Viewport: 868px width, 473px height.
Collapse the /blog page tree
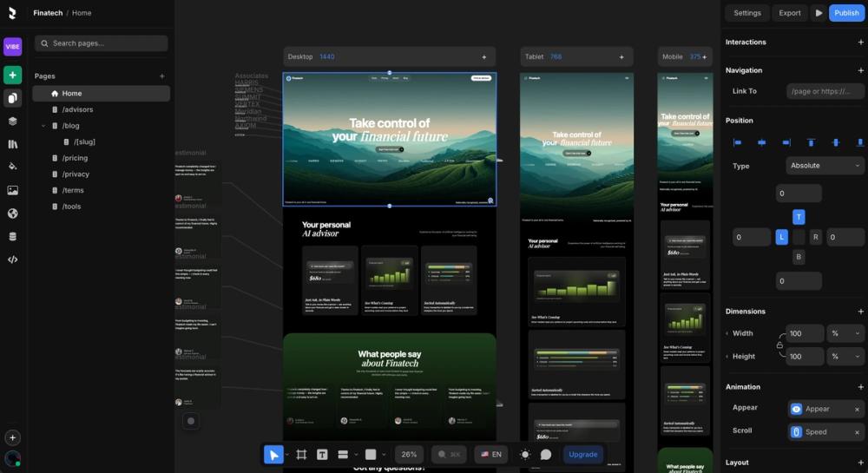(x=43, y=126)
